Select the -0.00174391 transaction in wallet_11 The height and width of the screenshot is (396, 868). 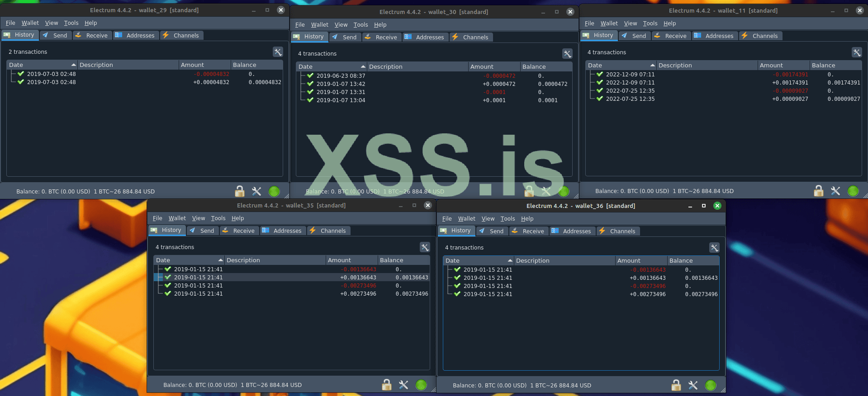click(724, 75)
